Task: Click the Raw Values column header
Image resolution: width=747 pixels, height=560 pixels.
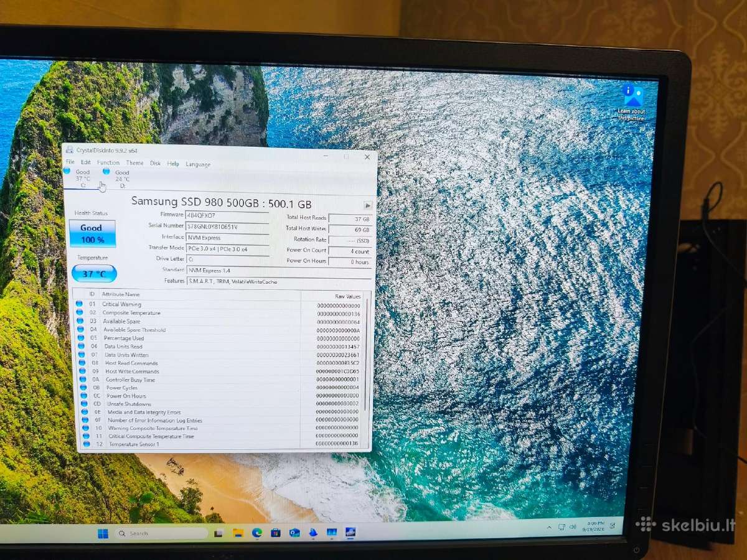Action: tap(347, 296)
